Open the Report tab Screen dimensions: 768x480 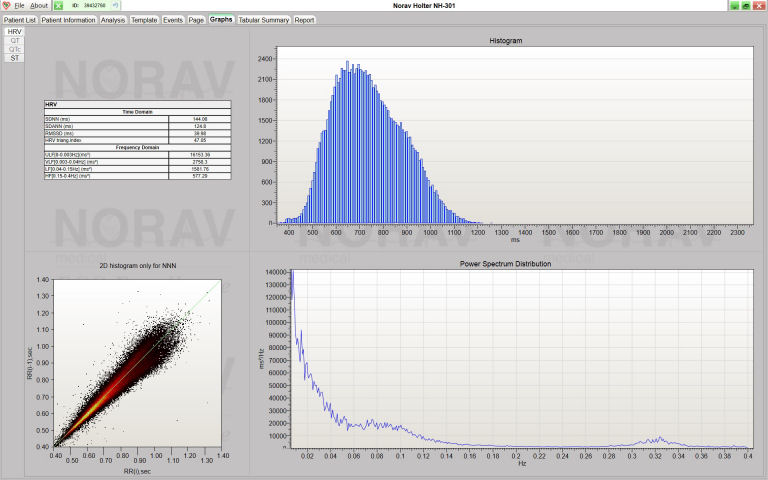coord(304,19)
